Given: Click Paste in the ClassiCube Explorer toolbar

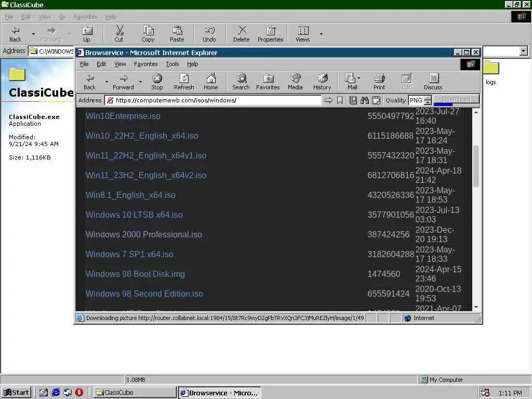Looking at the screenshot, I should [177, 34].
